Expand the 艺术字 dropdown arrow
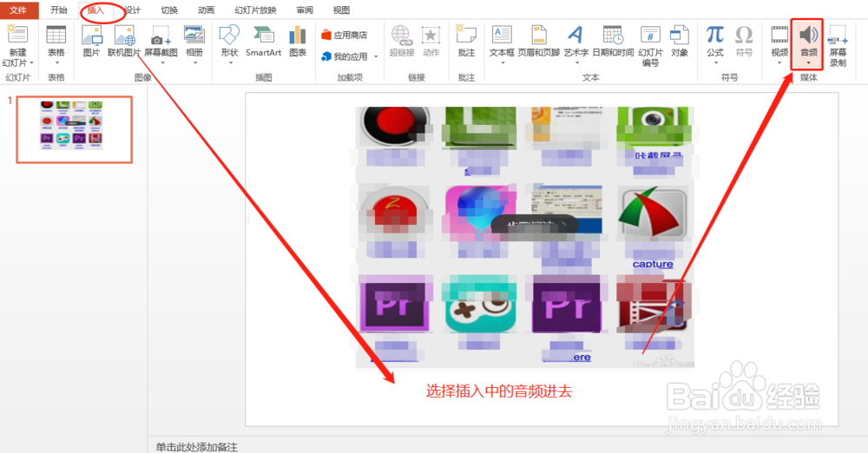 577,62
